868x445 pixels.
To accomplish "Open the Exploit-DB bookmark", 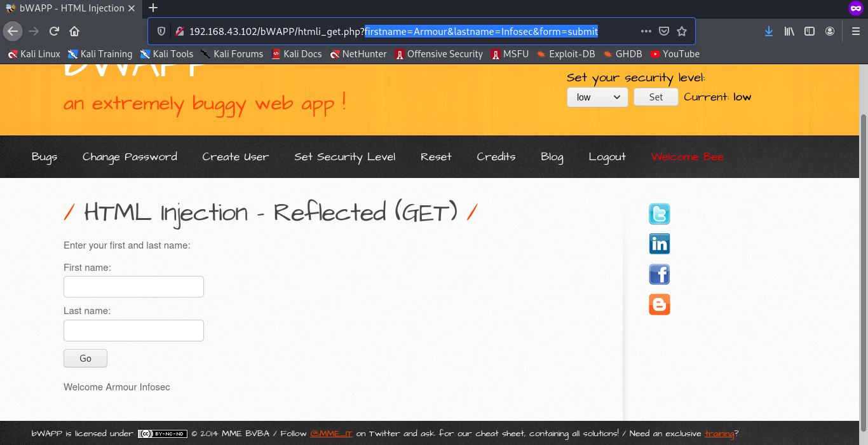I will tap(566, 54).
